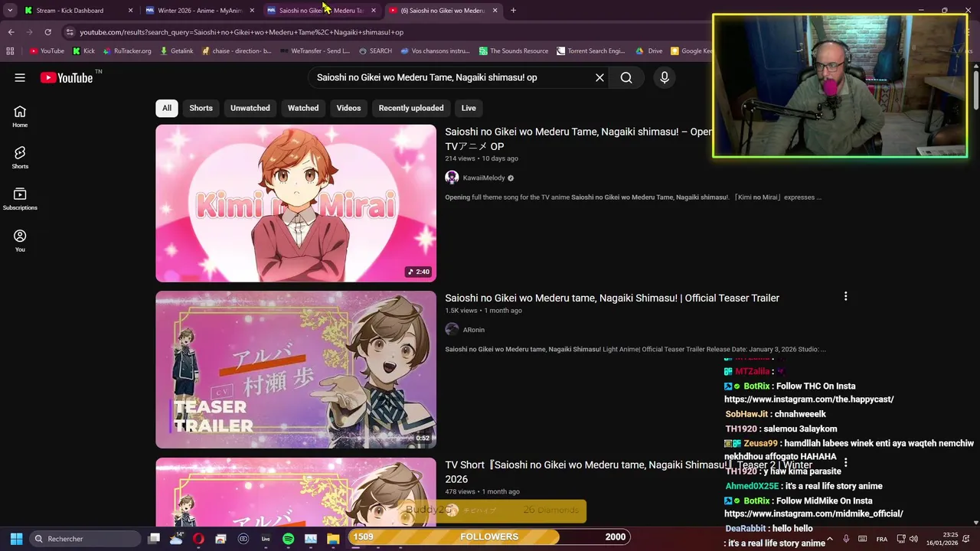The height and width of the screenshot is (551, 980).
Task: Open the Windows Start menu
Action: click(x=16, y=539)
